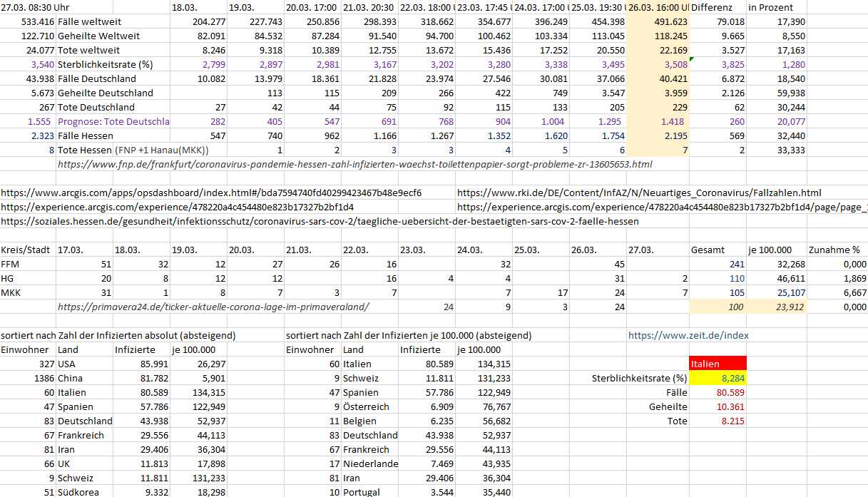Click the 'sortiert nach ... Infizierten absolut (absteigend)' heading

point(118,335)
